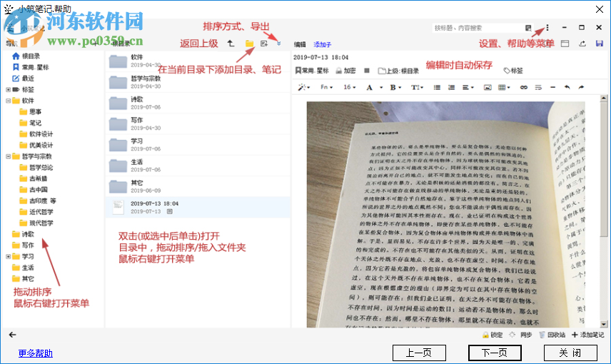Click the 关闭 button

(570, 353)
